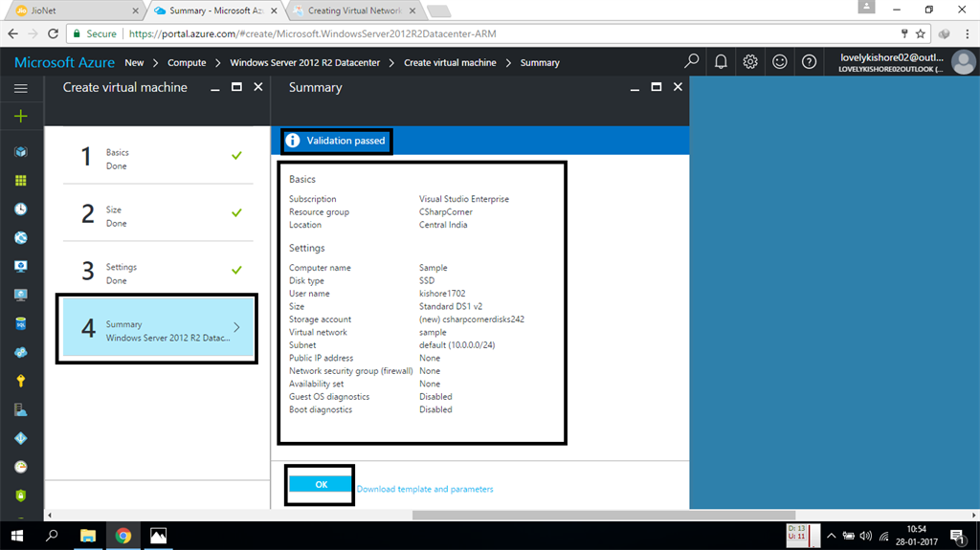Open the portal search magnifier icon
The height and width of the screenshot is (550, 980).
tap(691, 61)
